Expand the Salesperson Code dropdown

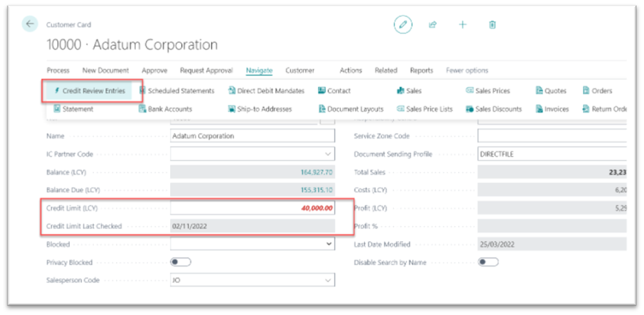tap(328, 280)
